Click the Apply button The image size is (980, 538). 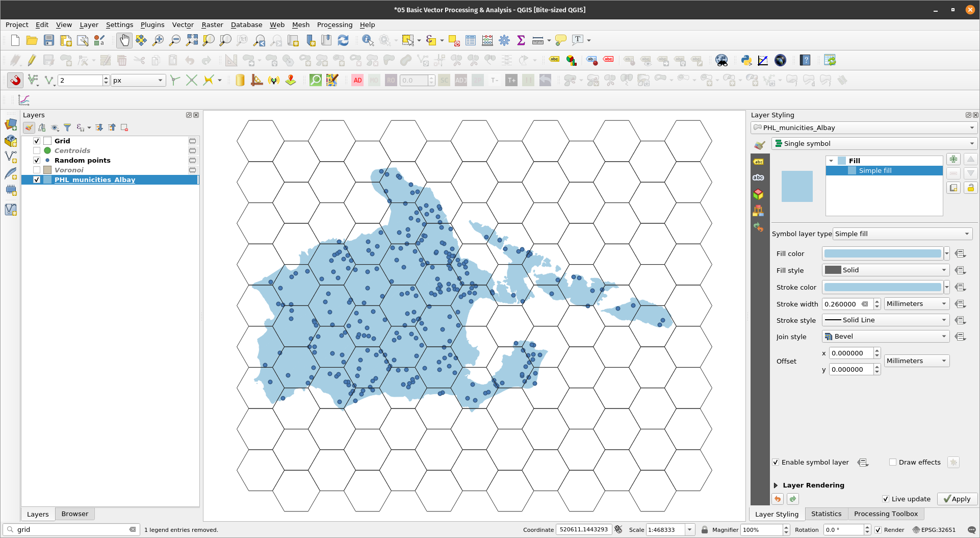point(957,499)
